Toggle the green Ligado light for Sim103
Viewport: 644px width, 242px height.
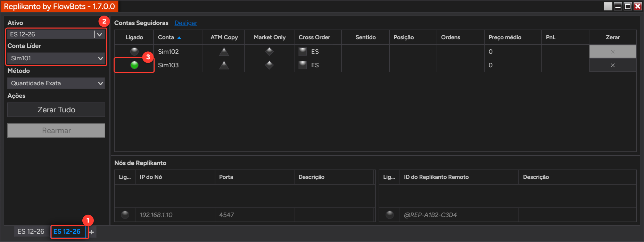click(134, 65)
